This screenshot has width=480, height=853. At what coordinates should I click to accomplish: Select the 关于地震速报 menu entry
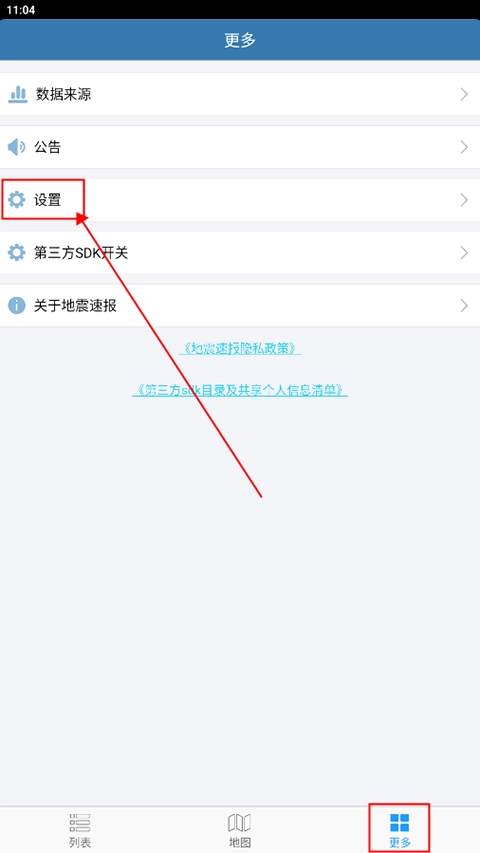tap(240, 305)
